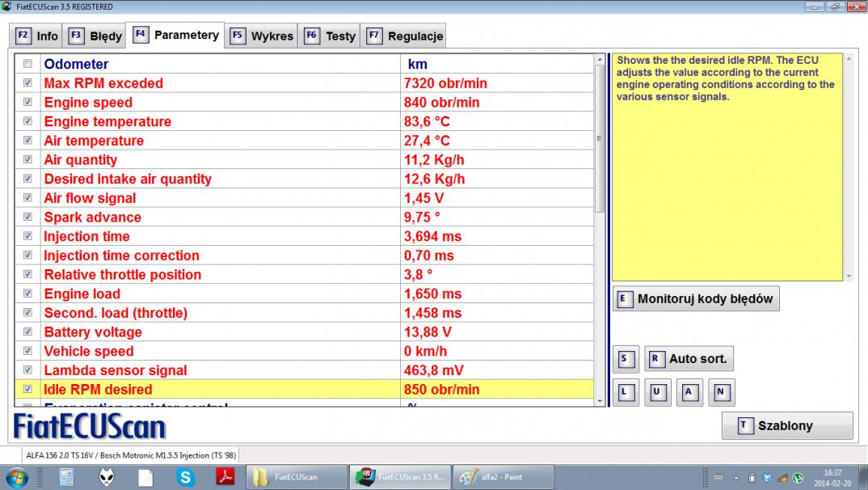Open the calculator taskbar icon

tap(67, 477)
